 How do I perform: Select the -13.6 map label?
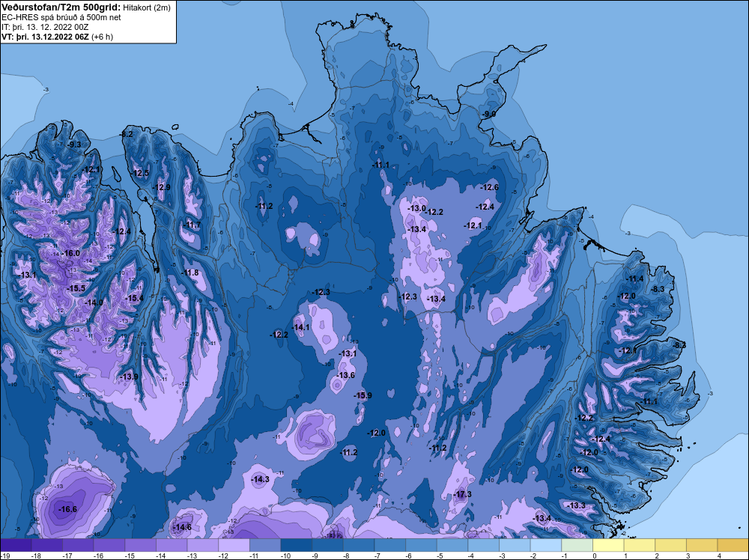(x=346, y=375)
